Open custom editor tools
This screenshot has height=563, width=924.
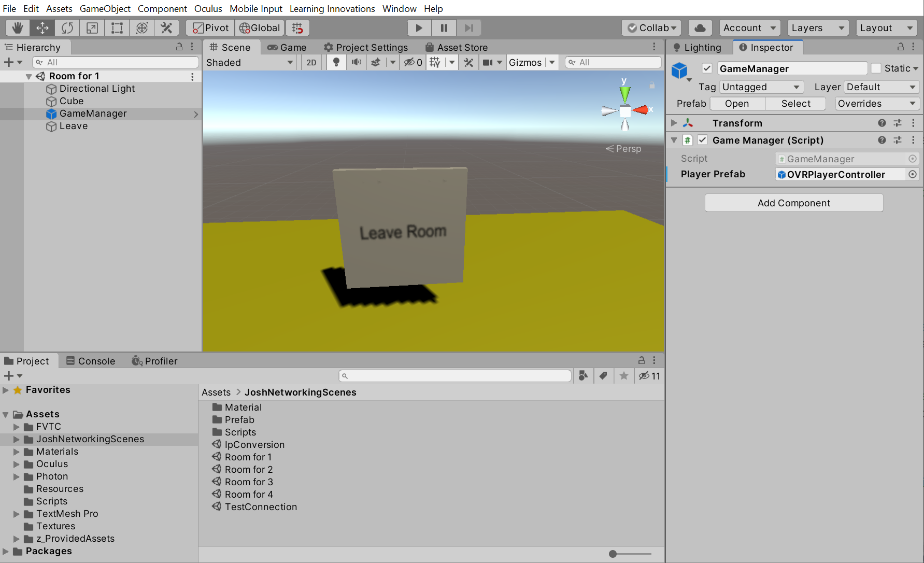[167, 27]
